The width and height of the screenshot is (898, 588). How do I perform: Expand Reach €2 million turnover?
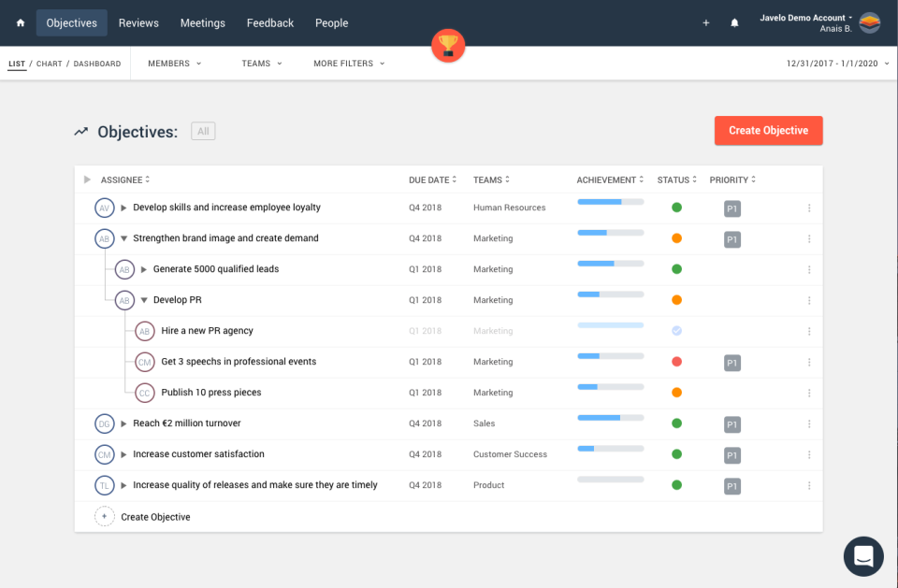click(x=123, y=423)
